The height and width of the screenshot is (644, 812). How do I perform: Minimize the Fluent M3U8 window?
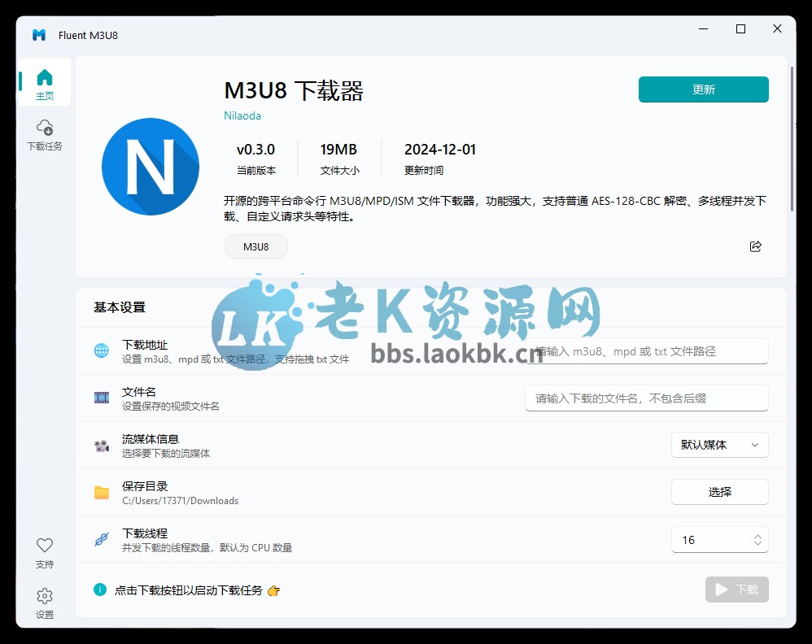pos(703,29)
